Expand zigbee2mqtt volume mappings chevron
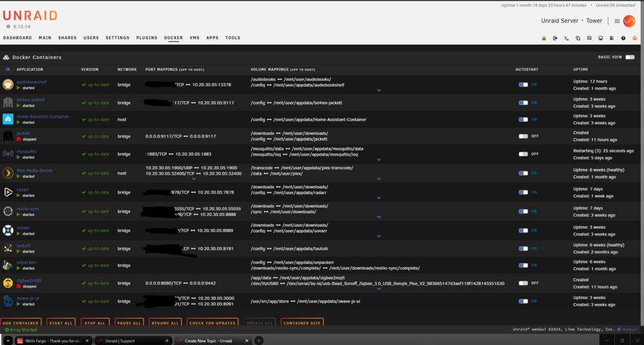Viewport: 644px width, 345px height. coord(379,289)
